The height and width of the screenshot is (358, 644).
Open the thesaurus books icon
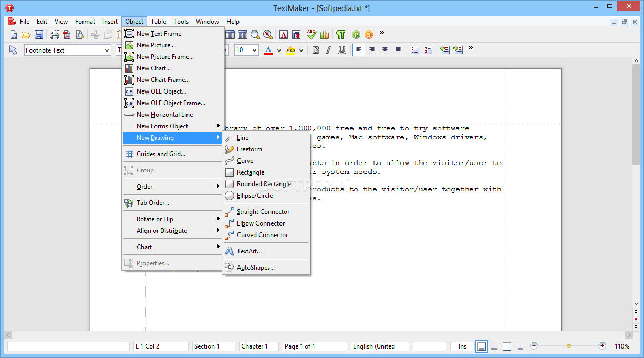[x=325, y=35]
